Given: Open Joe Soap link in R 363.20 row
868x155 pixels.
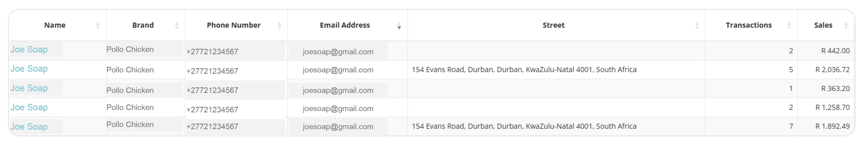Looking at the screenshot, I should point(29,88).
